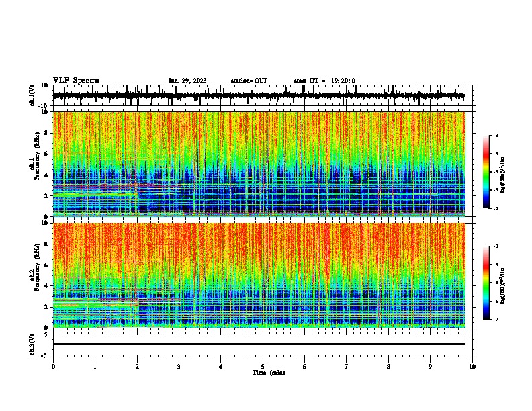Click the ch.2 'Frequency (kHz)' axis label
The image size is (532, 411).
(37, 267)
